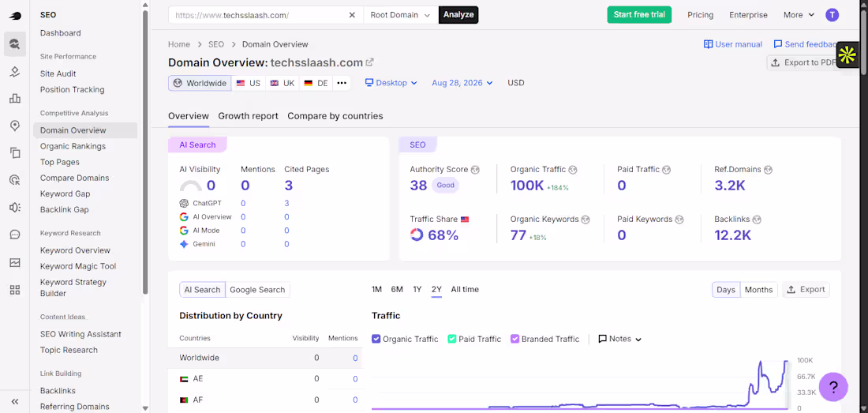Screen dimensions: 868x413
Task: Open the SEO toolkit sidebar icon
Action: click(x=15, y=44)
